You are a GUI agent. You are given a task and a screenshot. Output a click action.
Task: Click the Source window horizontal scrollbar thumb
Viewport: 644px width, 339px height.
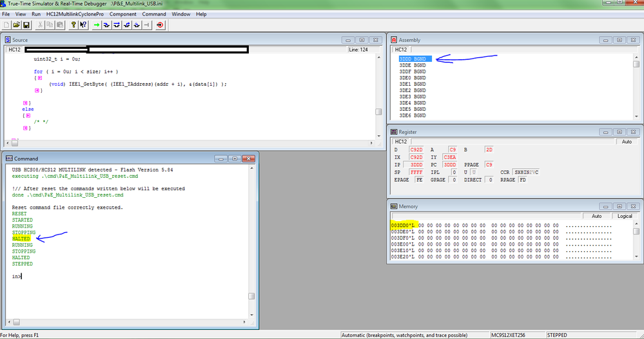pyautogui.click(x=15, y=143)
